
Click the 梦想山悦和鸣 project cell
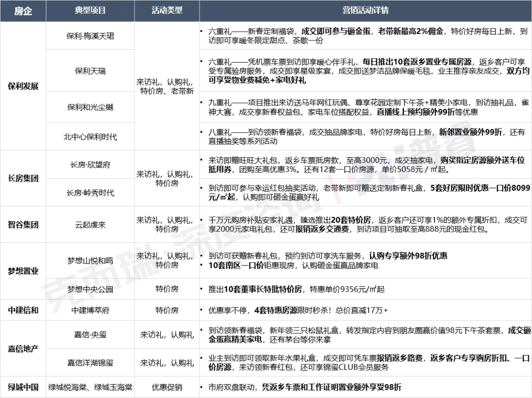point(90,261)
